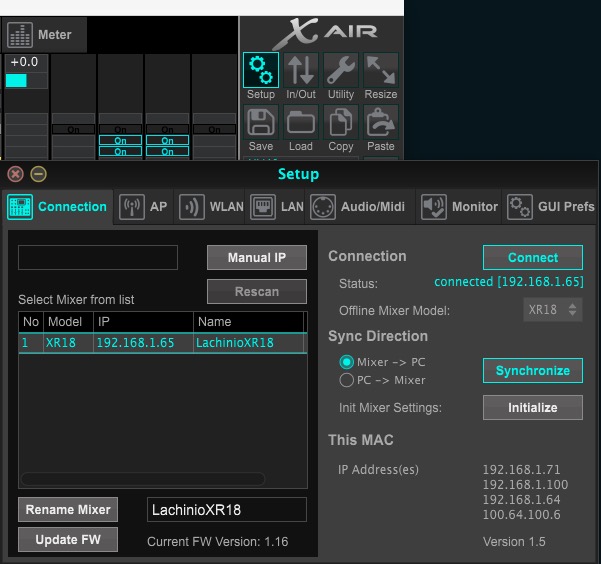Click the Model column header
Image resolution: width=601 pixels, height=564 pixels.
(68, 322)
